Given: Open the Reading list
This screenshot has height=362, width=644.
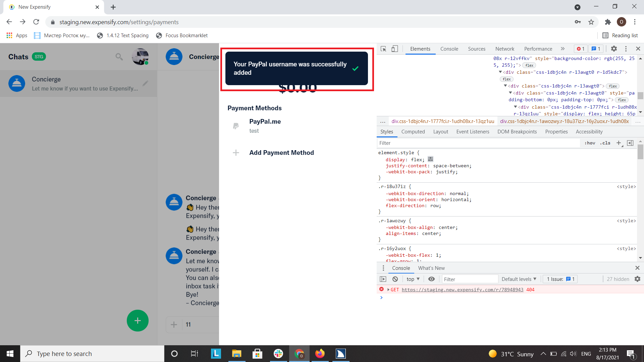Looking at the screenshot, I should click(620, 36).
